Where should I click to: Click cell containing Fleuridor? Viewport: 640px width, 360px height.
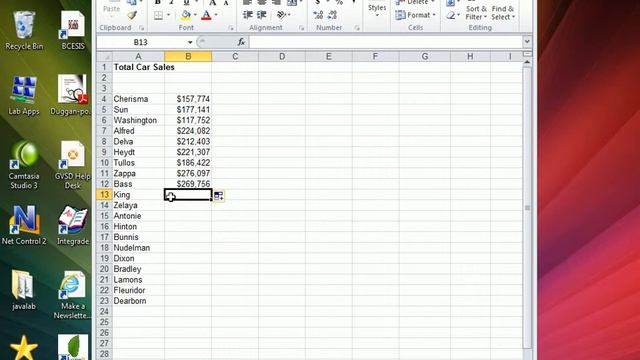pos(138,290)
